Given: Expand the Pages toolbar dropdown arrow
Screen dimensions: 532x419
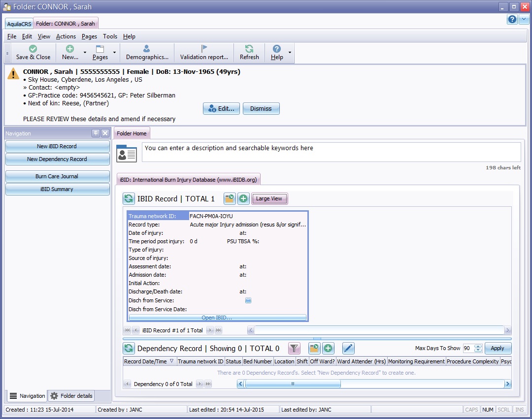Looking at the screenshot, I should (x=115, y=53).
